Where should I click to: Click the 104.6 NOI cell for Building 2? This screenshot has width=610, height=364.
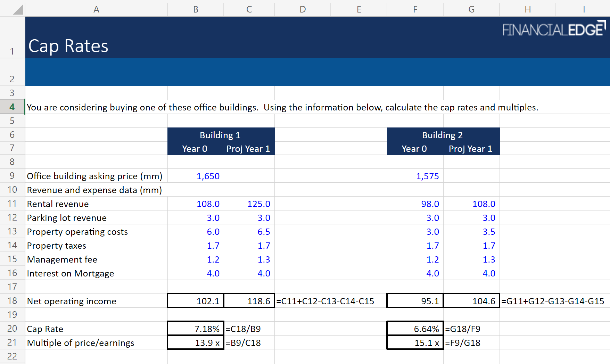[471, 301]
